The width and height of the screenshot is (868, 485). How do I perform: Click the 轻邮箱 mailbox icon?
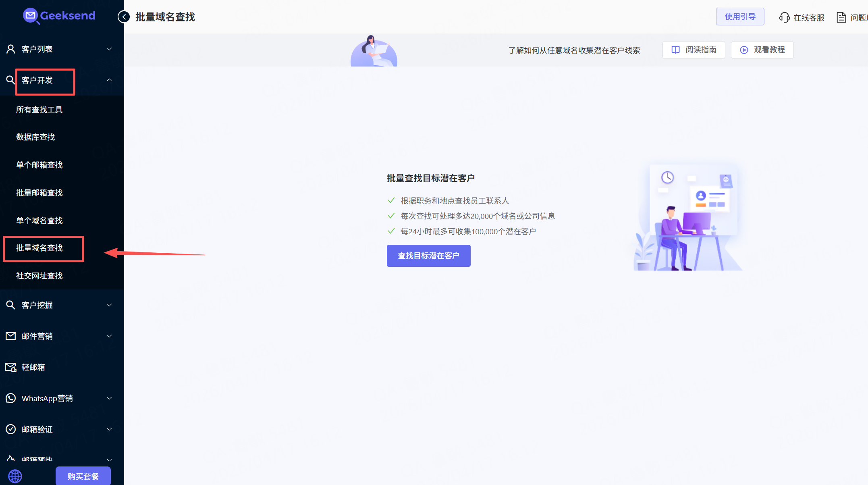11,367
